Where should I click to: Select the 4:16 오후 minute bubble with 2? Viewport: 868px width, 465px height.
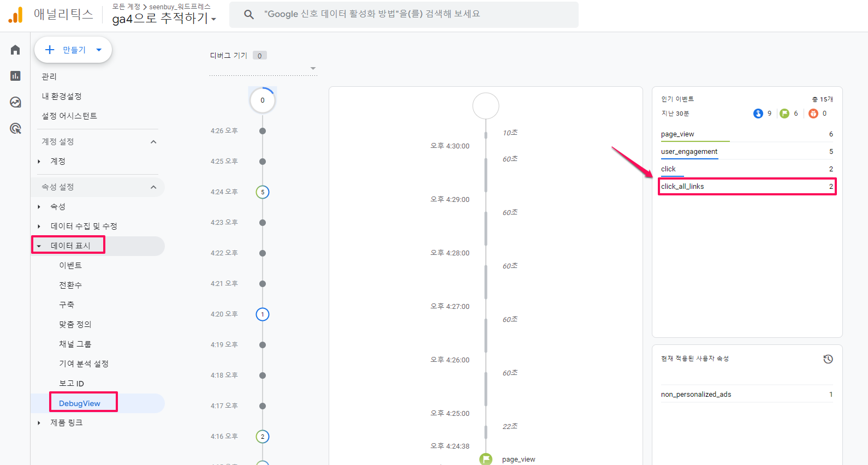pos(263,437)
